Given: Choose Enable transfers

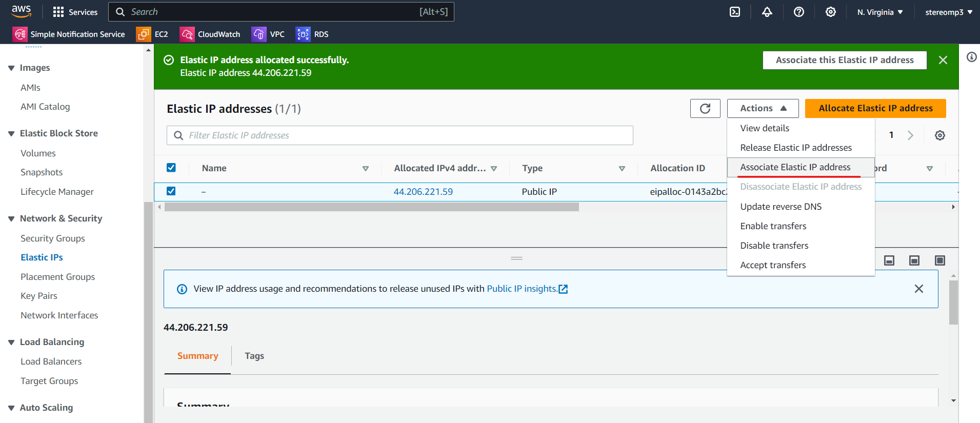Looking at the screenshot, I should (x=801, y=226).
